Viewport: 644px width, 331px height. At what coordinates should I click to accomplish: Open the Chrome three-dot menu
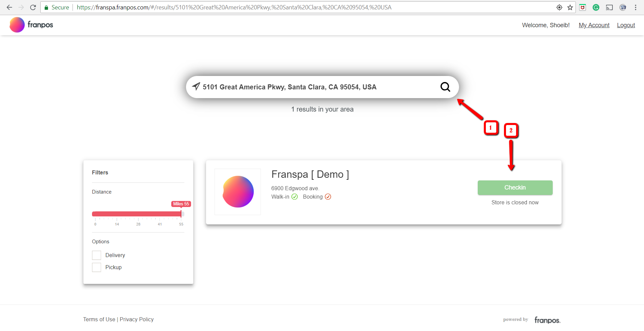636,7
